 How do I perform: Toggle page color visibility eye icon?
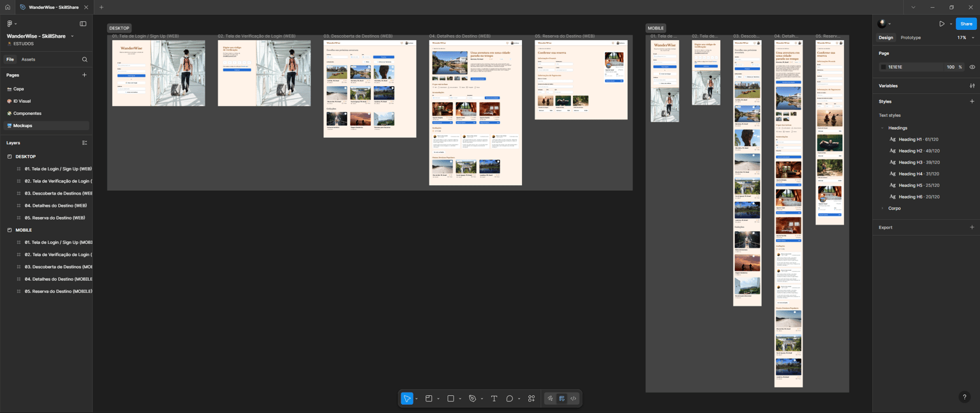pyautogui.click(x=972, y=67)
